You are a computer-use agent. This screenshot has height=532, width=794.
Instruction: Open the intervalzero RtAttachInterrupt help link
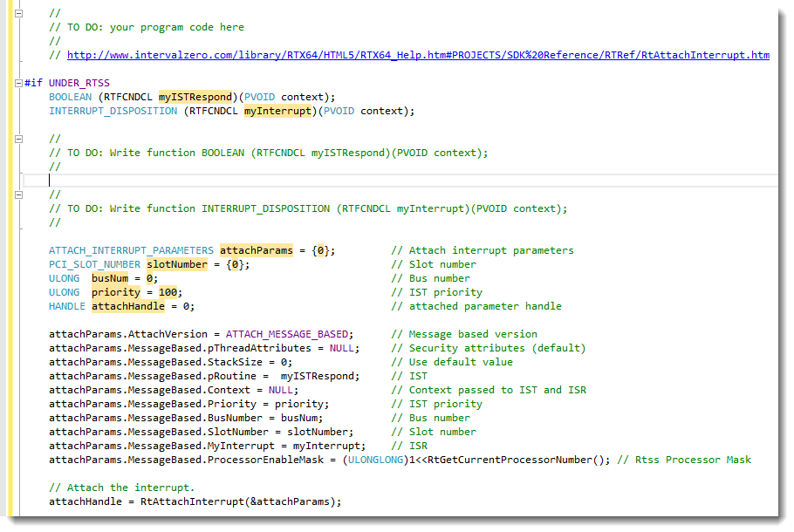coord(418,55)
